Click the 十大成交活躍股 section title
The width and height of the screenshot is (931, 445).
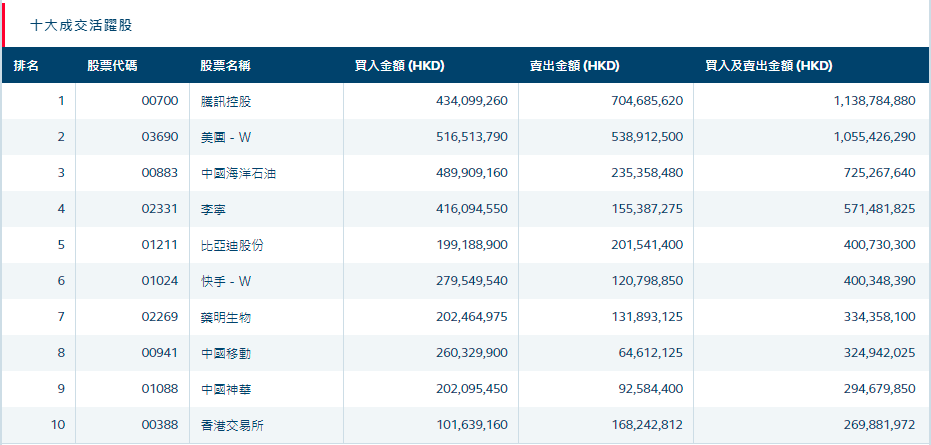click(x=81, y=26)
